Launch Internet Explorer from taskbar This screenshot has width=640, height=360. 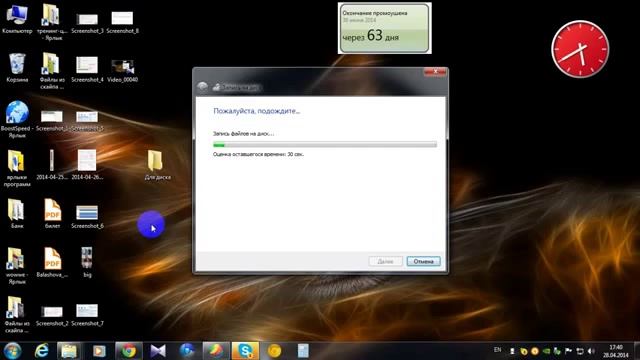(41, 351)
